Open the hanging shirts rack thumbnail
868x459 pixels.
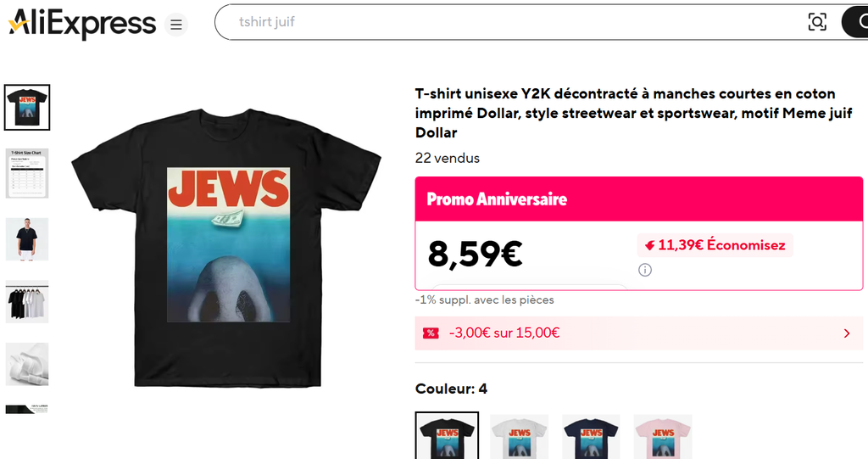27,301
